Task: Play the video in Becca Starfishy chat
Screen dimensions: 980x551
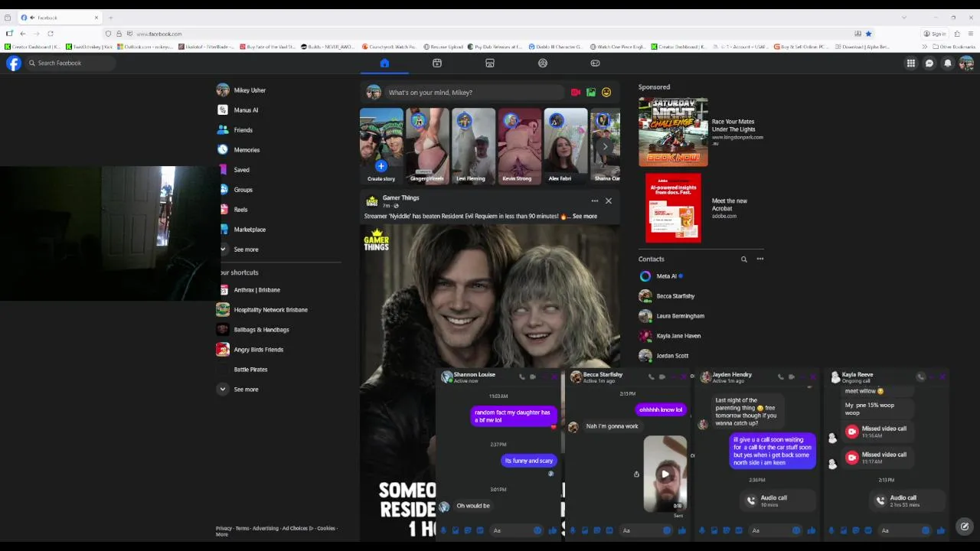Action: point(665,474)
